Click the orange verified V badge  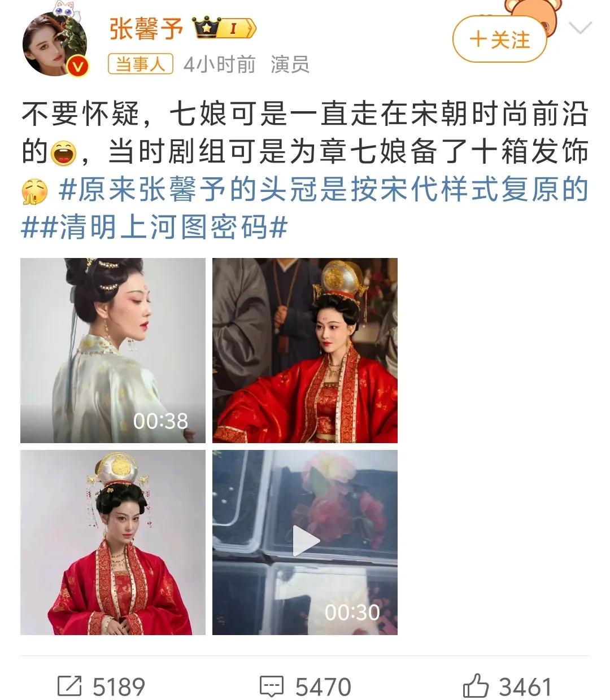click(79, 67)
